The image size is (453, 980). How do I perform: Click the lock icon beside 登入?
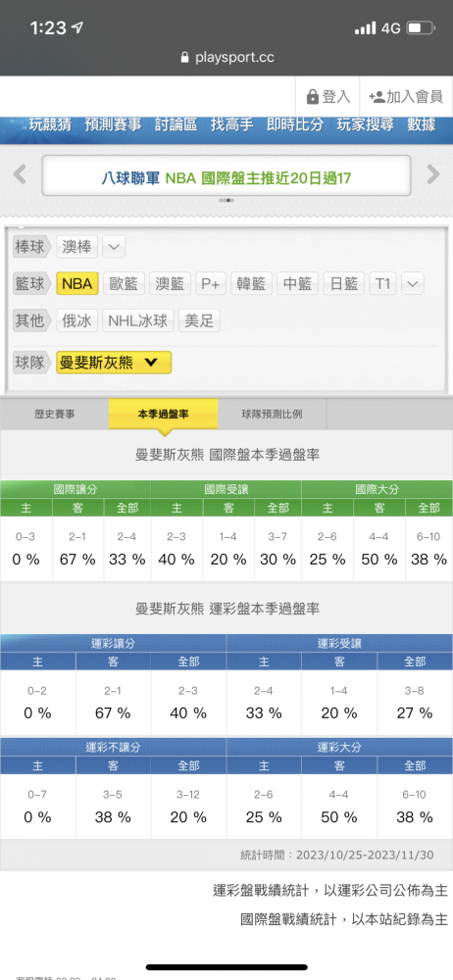point(312,97)
